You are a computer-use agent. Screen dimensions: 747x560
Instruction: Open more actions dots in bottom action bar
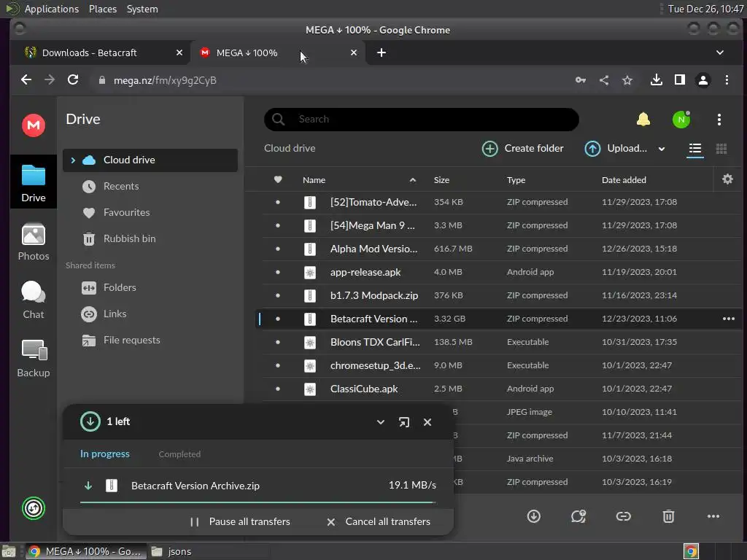click(x=713, y=516)
